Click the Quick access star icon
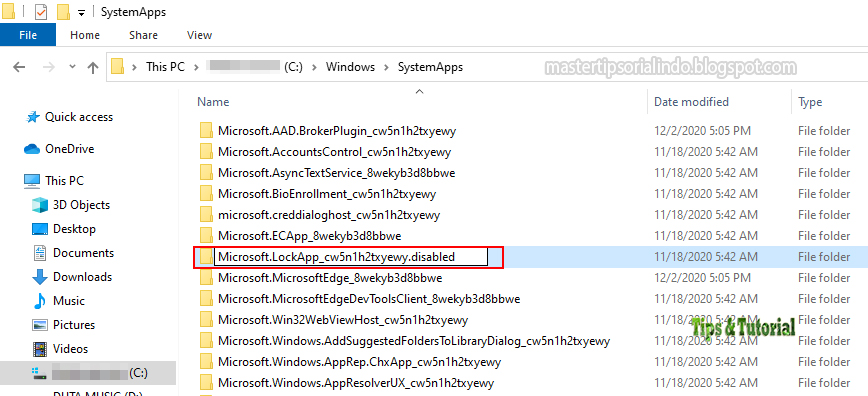The height and width of the screenshot is (396, 868). click(33, 117)
